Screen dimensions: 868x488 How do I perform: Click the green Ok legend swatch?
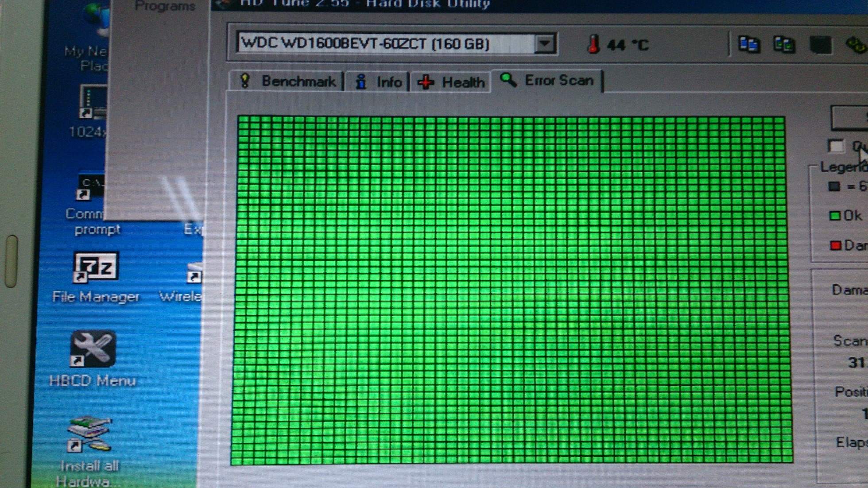[835, 216]
